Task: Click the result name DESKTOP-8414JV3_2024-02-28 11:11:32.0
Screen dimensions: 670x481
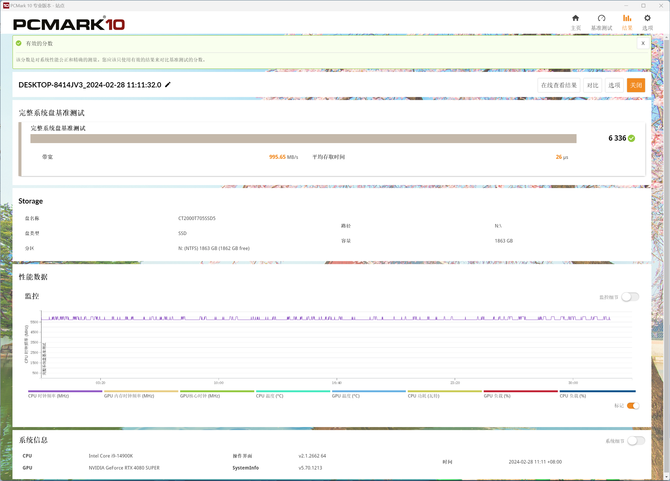Action: pos(90,85)
